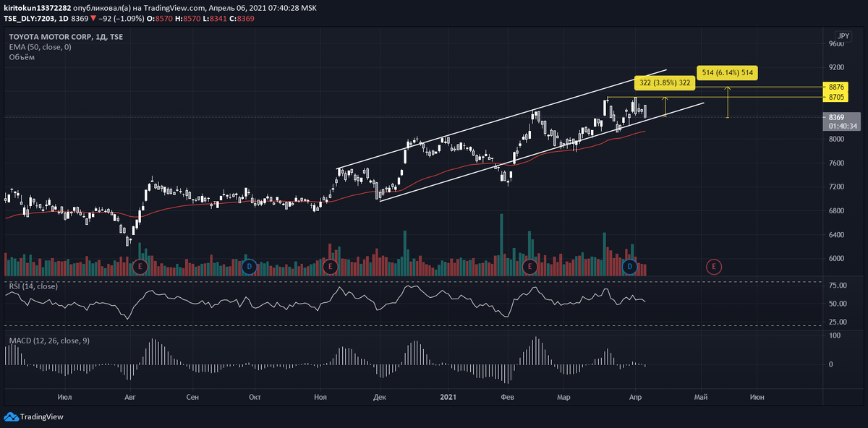Click the RSI 50.00 scale value
The width and height of the screenshot is (868, 428).
point(838,304)
